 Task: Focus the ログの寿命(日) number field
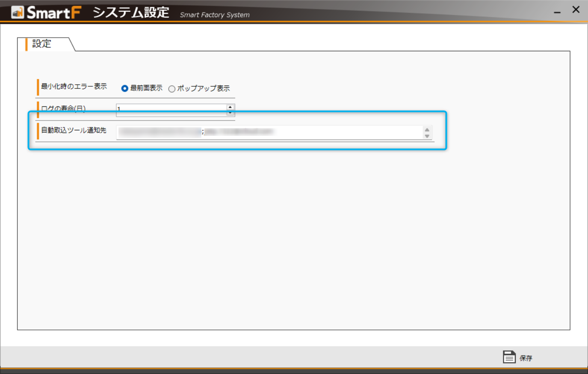(171, 109)
